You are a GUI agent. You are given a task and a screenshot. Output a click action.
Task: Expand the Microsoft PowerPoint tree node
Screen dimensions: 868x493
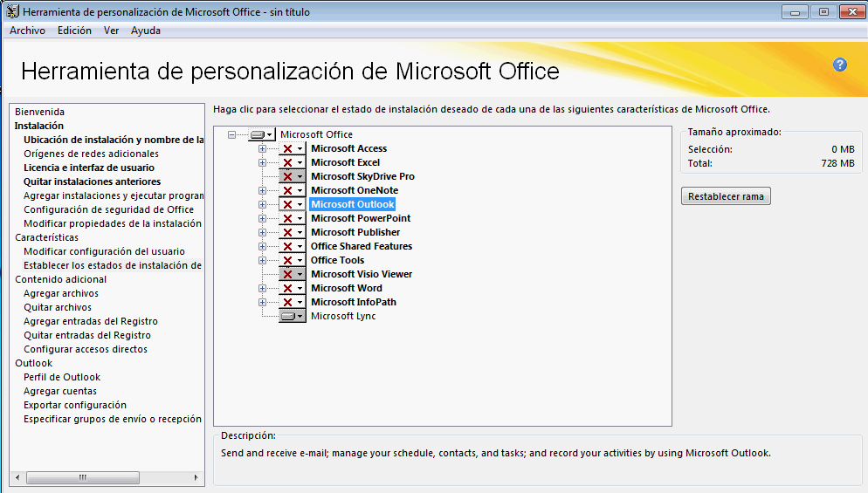pos(262,218)
